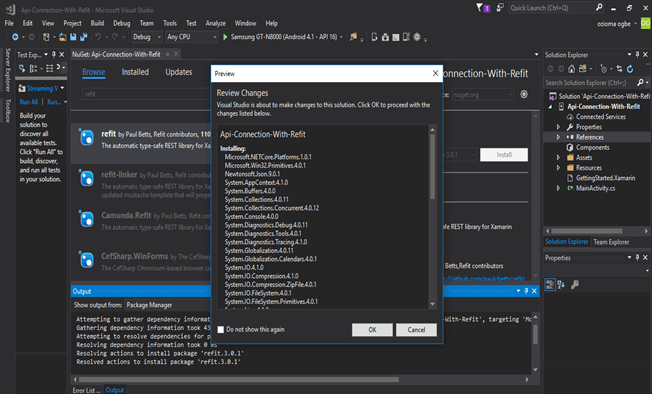
Task: Click the CefSharp.WinForms package icon
Action: pos(86,259)
